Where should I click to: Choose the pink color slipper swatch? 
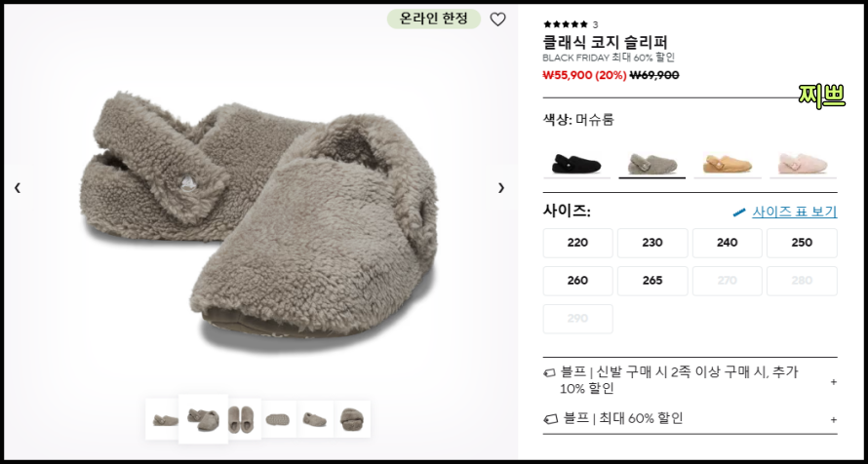click(803, 165)
